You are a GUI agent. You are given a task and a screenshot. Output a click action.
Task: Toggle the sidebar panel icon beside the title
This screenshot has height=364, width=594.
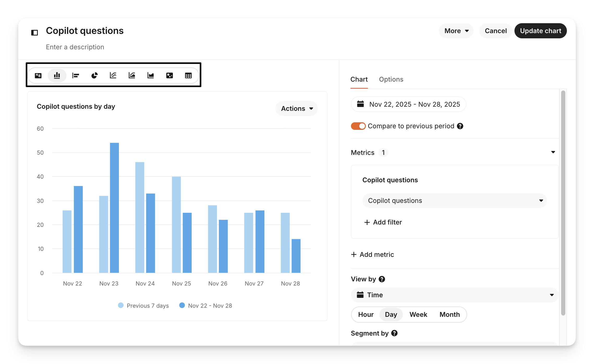pyautogui.click(x=34, y=33)
